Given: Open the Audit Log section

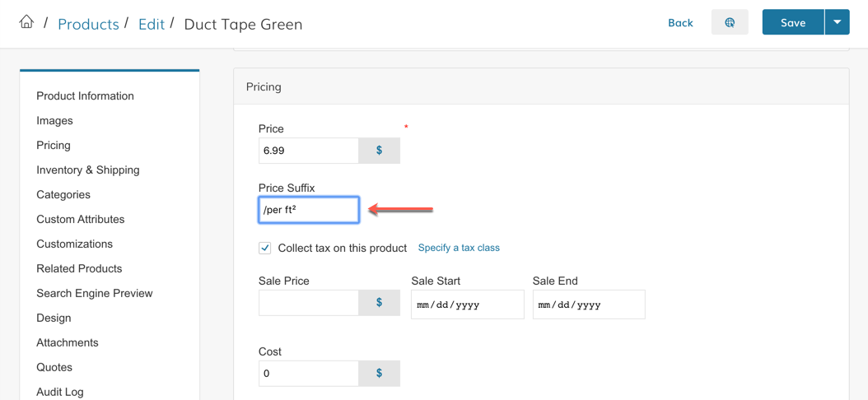Looking at the screenshot, I should [60, 392].
